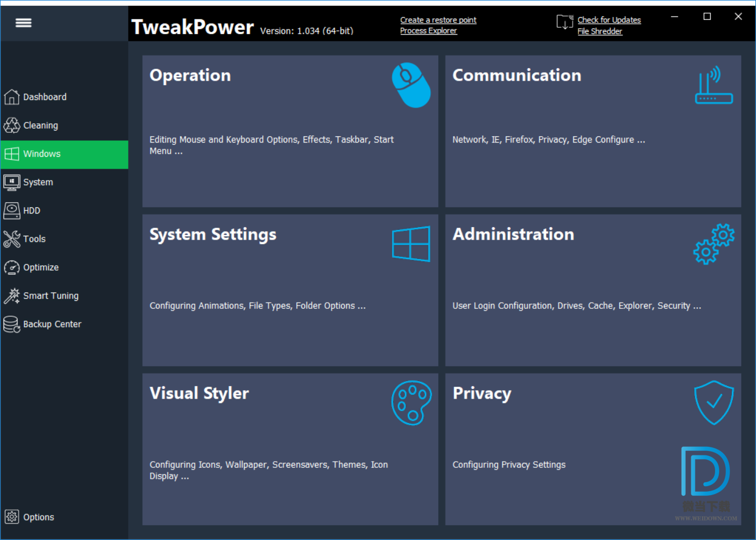Click the update download icon
This screenshot has height=540, width=756.
(565, 22)
